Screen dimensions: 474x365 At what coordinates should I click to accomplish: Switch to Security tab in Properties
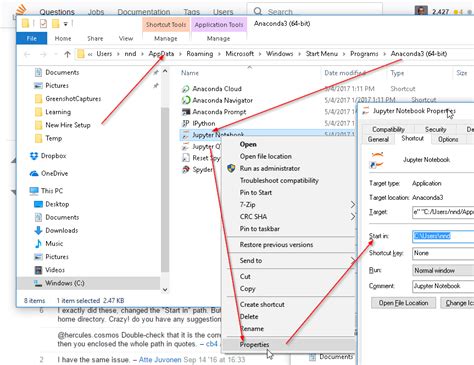pyautogui.click(x=435, y=129)
